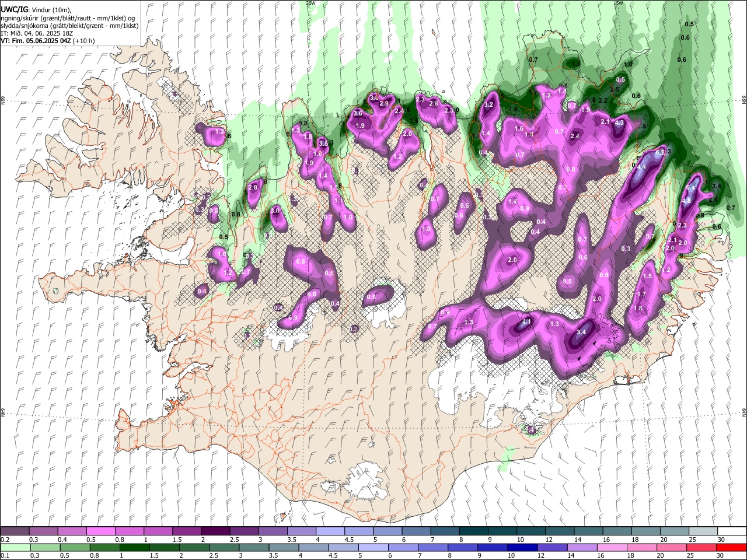Click the white swatch ending the snow legend
The image size is (747, 560).
[732, 531]
